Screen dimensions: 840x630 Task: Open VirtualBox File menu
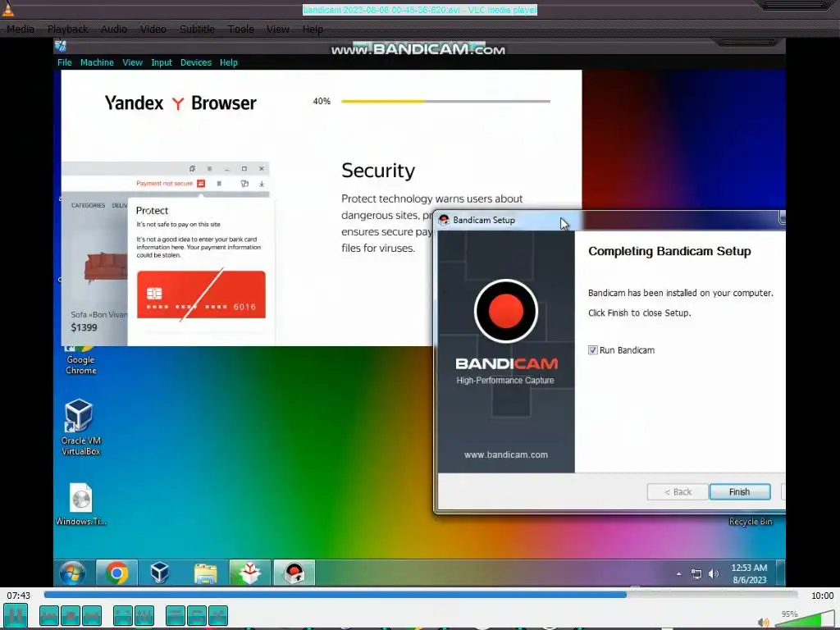(x=64, y=62)
